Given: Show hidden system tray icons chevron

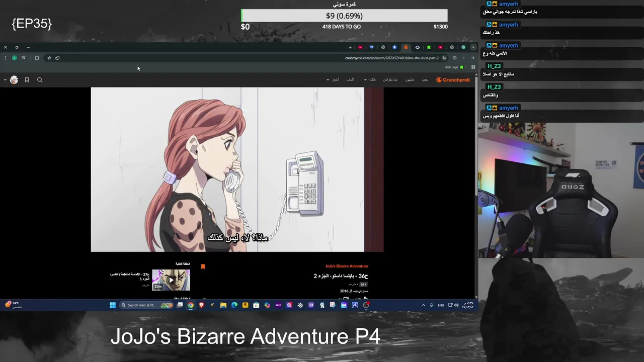Looking at the screenshot, I should [423, 305].
